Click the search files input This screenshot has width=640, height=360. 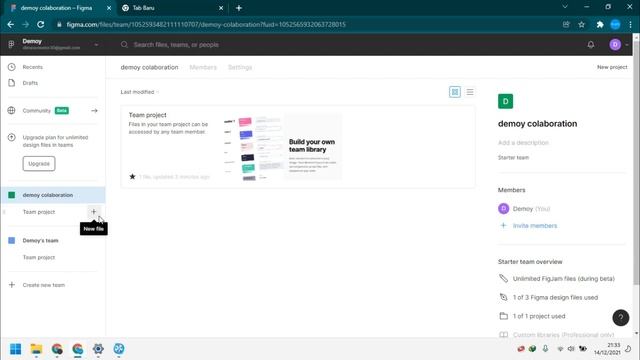tap(176, 44)
